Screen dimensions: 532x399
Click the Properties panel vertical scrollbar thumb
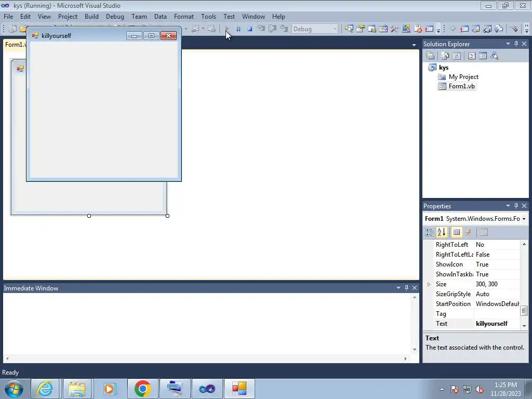[524, 311]
